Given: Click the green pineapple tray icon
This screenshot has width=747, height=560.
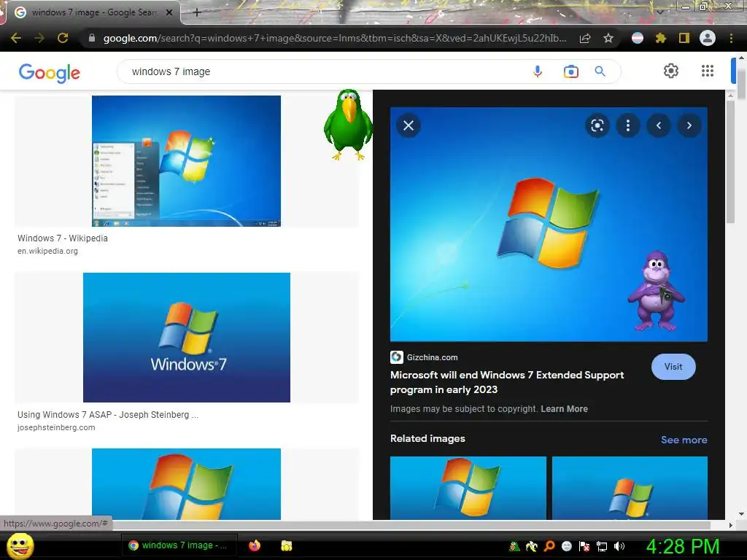Looking at the screenshot, I should click(x=514, y=546).
